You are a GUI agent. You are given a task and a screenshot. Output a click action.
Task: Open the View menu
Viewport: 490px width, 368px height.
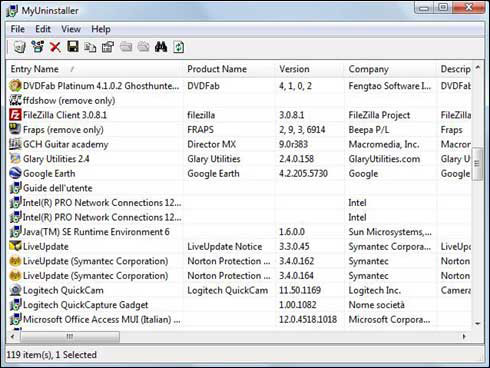pos(71,29)
